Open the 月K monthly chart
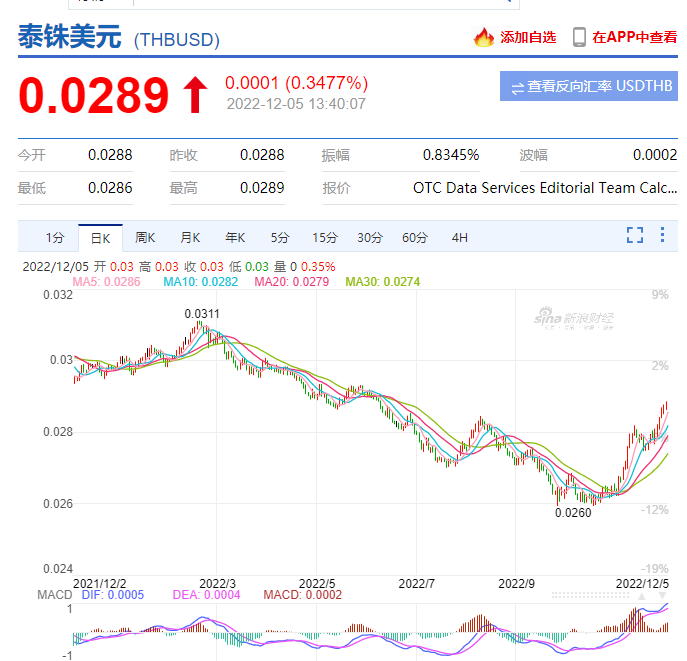This screenshot has width=687, height=661. click(x=190, y=238)
